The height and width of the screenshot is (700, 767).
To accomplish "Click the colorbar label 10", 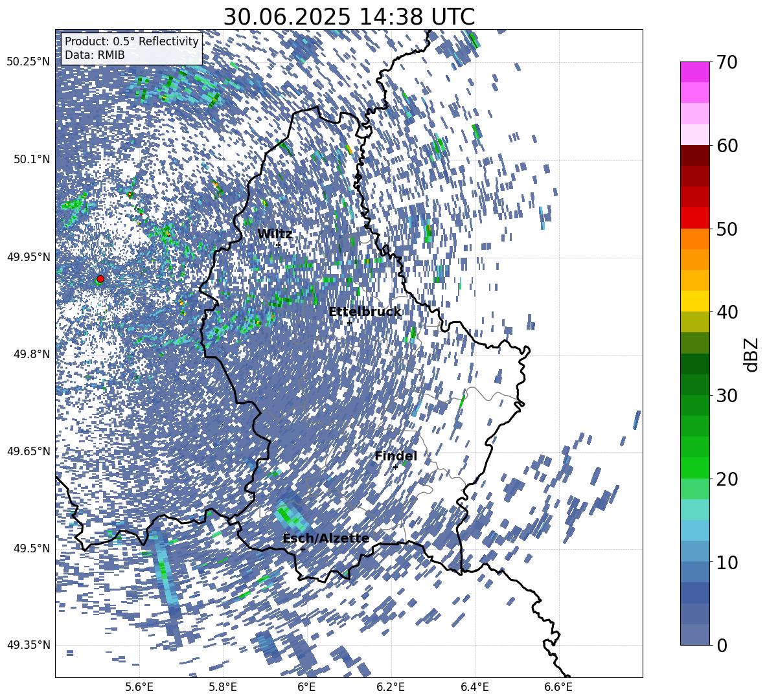I will pos(727,562).
